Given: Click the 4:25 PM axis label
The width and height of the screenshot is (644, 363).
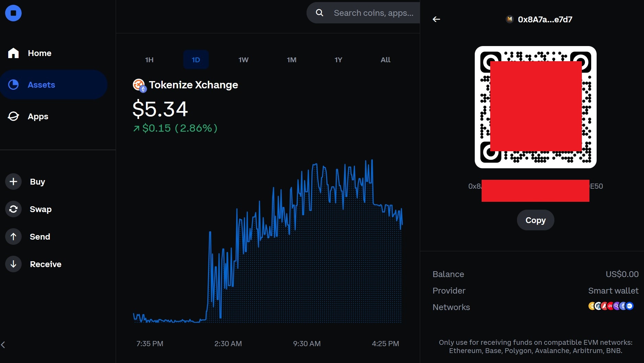Looking at the screenshot, I should (386, 343).
